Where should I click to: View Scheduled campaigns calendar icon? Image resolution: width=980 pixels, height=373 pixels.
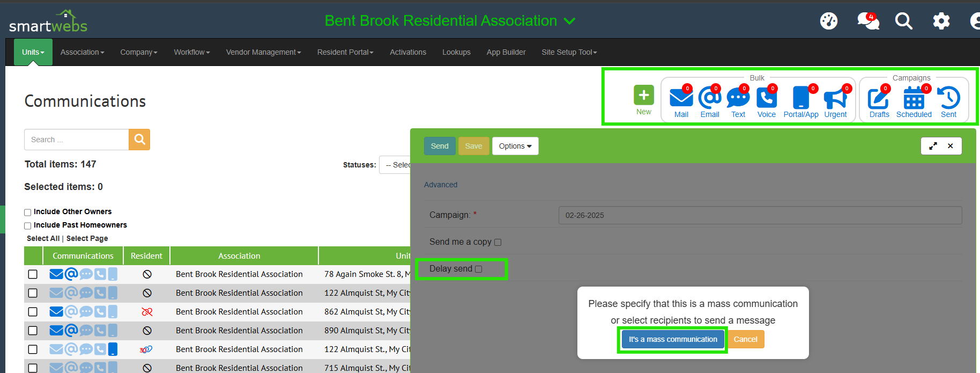tap(914, 99)
